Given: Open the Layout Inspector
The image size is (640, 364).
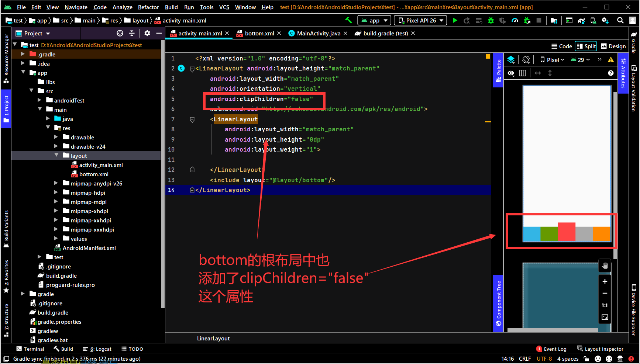Looking at the screenshot, I should point(600,349).
